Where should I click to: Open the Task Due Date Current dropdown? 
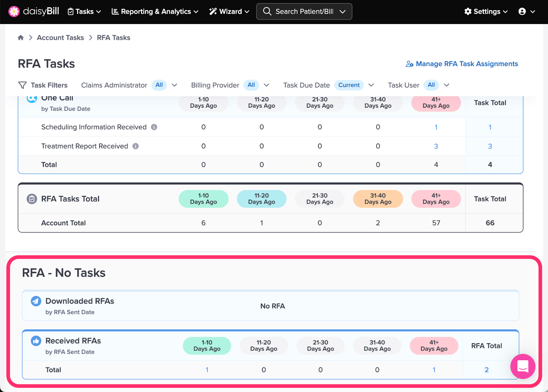(x=371, y=85)
